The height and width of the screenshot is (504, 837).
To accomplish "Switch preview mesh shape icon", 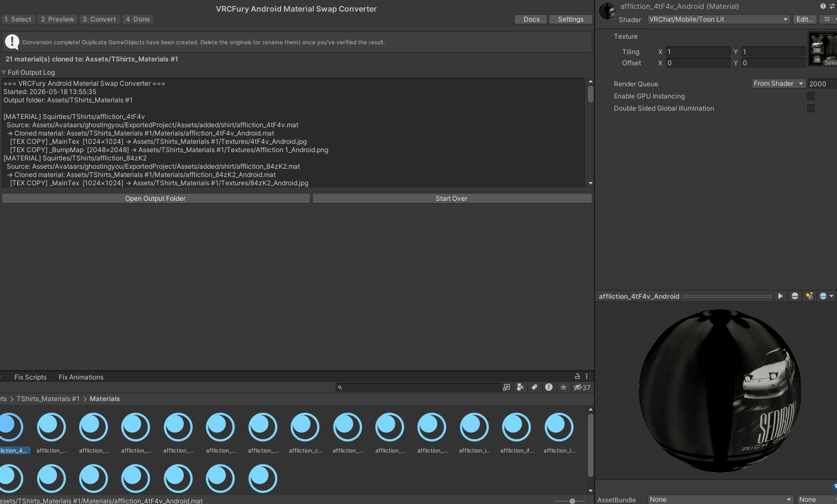I will 795,296.
